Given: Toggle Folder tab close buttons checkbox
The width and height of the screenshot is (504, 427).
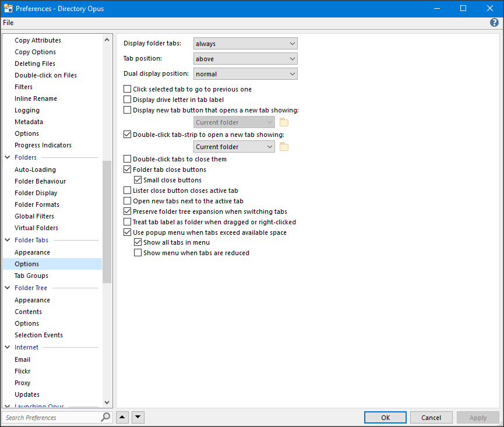Looking at the screenshot, I should pos(127,170).
